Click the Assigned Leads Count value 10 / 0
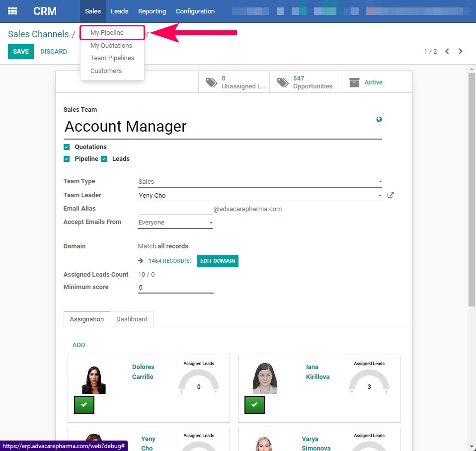Screen dimensions: 476x451 [x=146, y=274]
